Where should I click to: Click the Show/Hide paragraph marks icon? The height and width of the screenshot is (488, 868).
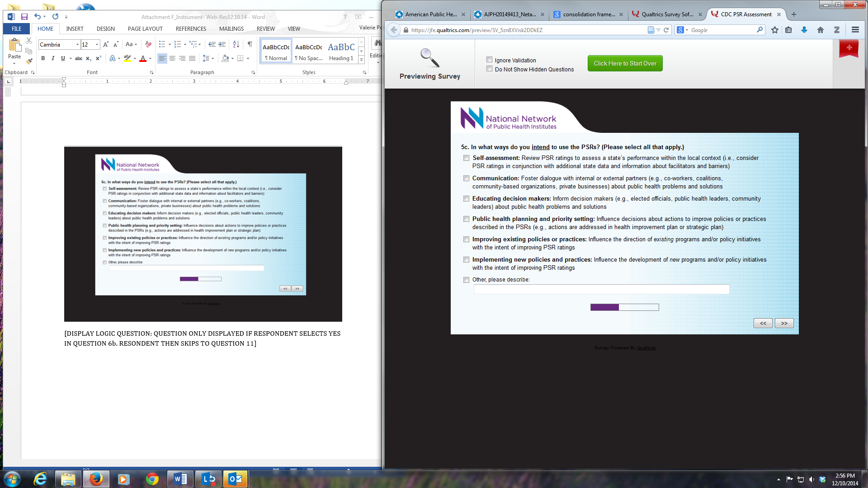pos(250,44)
